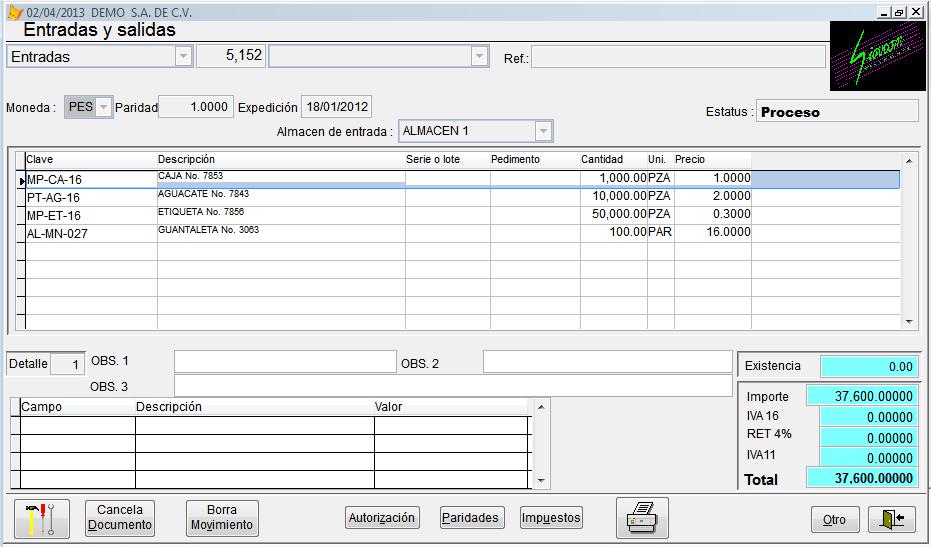Click the Campo grid scroll up arrow
The width and height of the screenshot is (931, 547).
click(x=541, y=407)
